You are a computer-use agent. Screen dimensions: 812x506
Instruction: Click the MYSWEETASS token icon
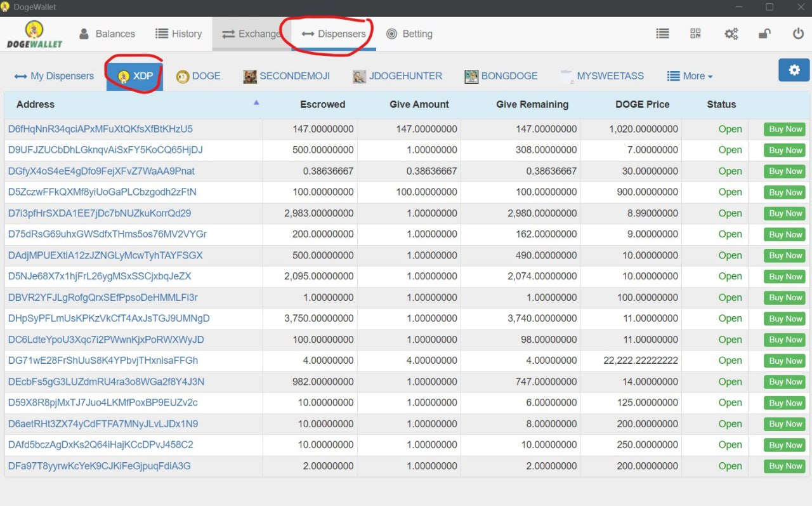pos(567,76)
